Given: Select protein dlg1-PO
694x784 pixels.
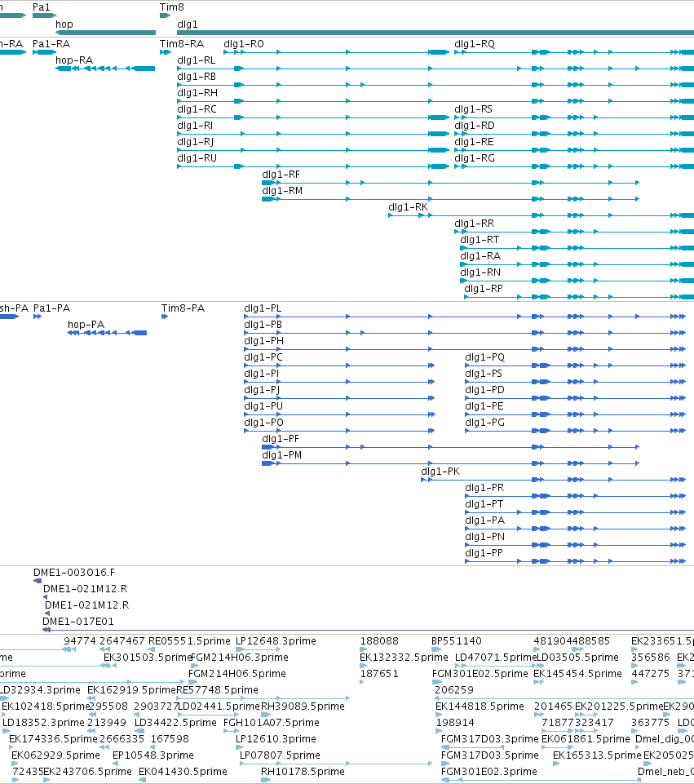Looking at the screenshot, I should coord(339,431).
